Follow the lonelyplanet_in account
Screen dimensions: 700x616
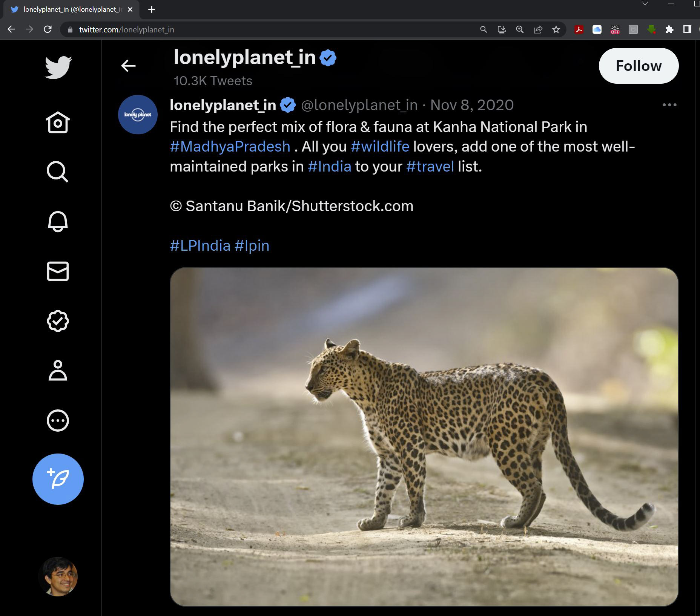pos(639,66)
